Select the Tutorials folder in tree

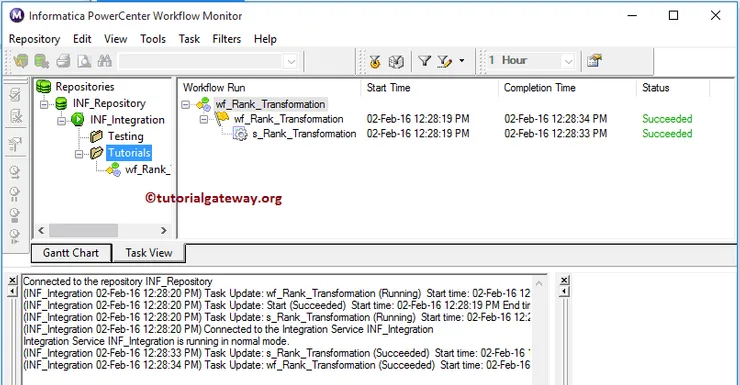(x=129, y=153)
